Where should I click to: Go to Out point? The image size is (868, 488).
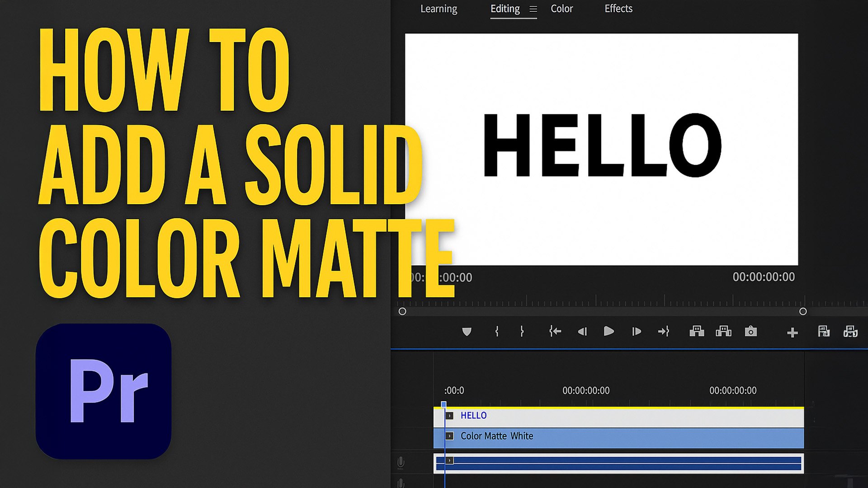663,332
